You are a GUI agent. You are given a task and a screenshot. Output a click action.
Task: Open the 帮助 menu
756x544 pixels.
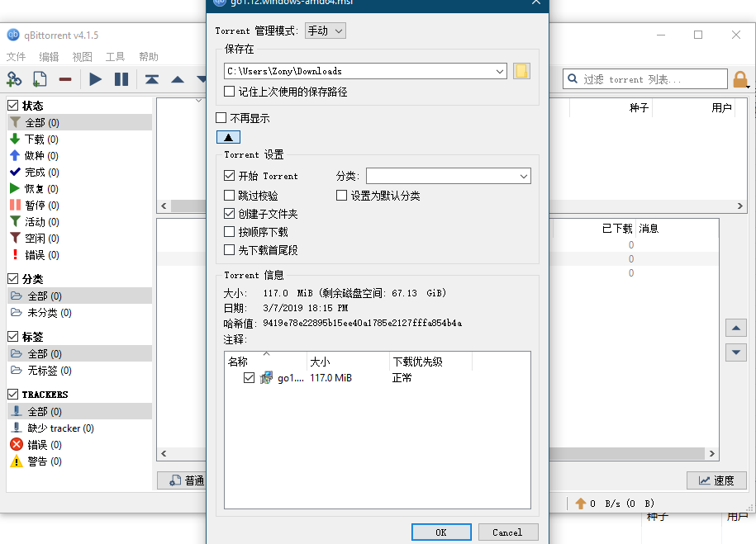pyautogui.click(x=149, y=57)
